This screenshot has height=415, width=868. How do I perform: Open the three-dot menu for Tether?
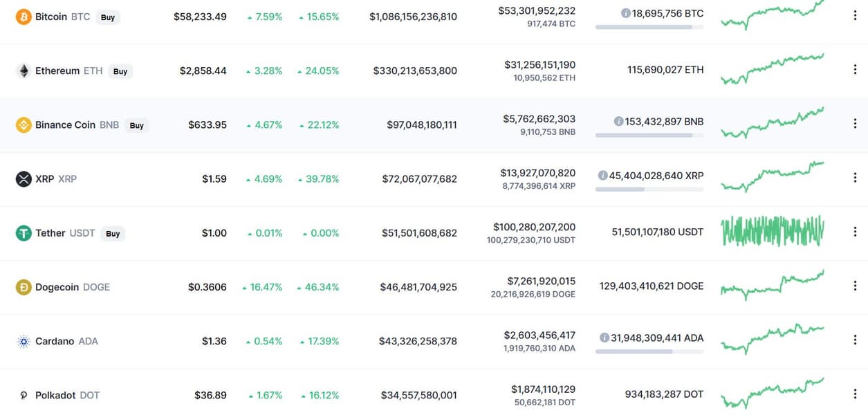tap(856, 232)
